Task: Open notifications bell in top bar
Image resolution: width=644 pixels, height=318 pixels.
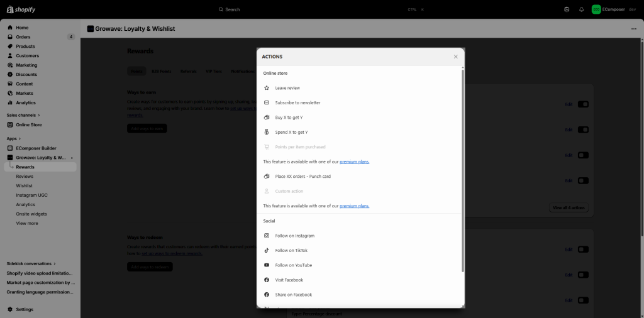Action: click(x=581, y=9)
